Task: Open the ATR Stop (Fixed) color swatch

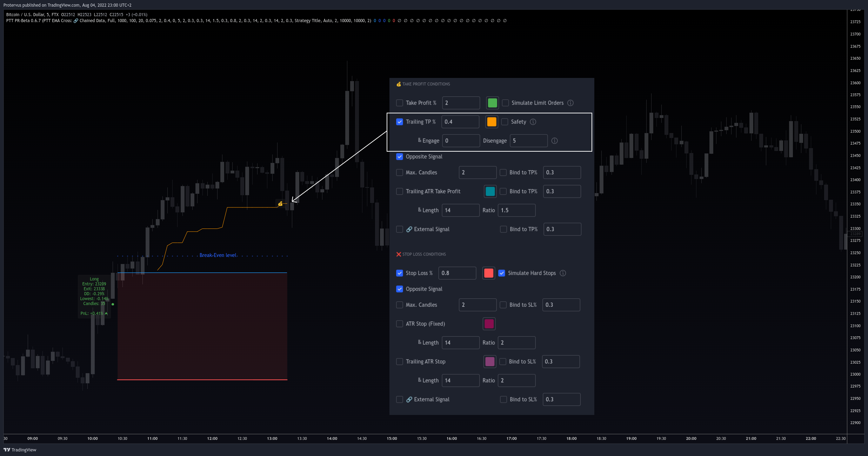Action: 489,324
